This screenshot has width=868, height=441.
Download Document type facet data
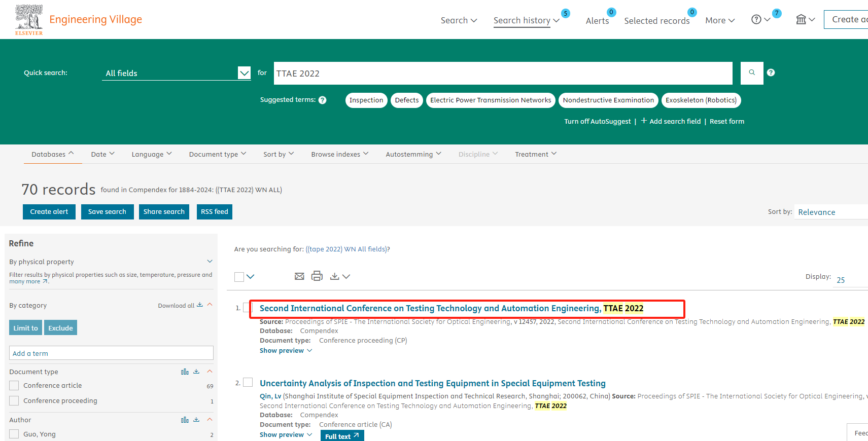point(196,372)
